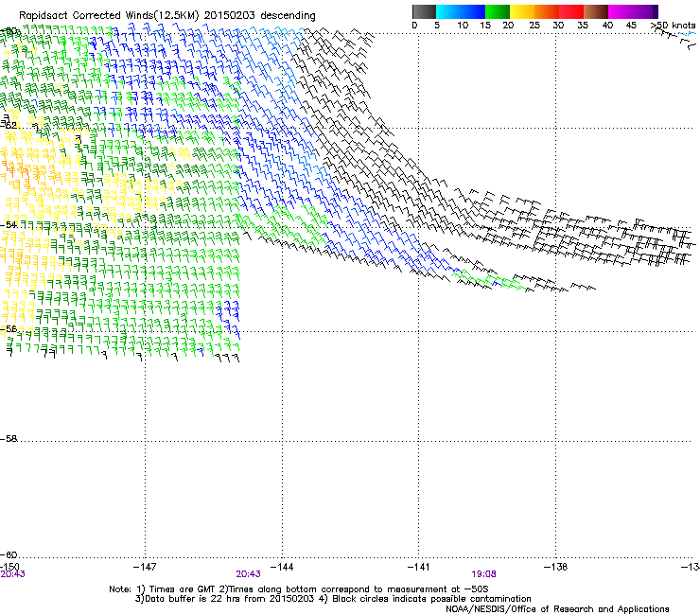Click the dark purple 45-50 knots segment
Screen dimensions: 700x615
point(645,11)
